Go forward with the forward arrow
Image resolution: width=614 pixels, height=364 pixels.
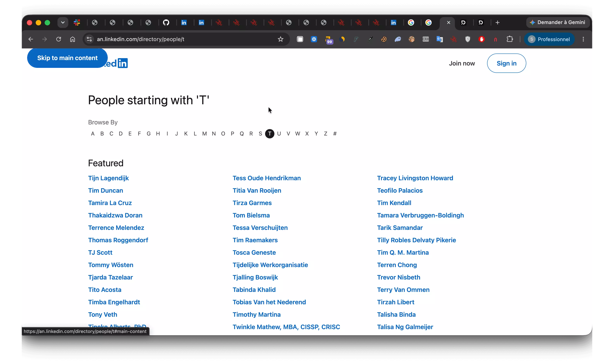(44, 39)
